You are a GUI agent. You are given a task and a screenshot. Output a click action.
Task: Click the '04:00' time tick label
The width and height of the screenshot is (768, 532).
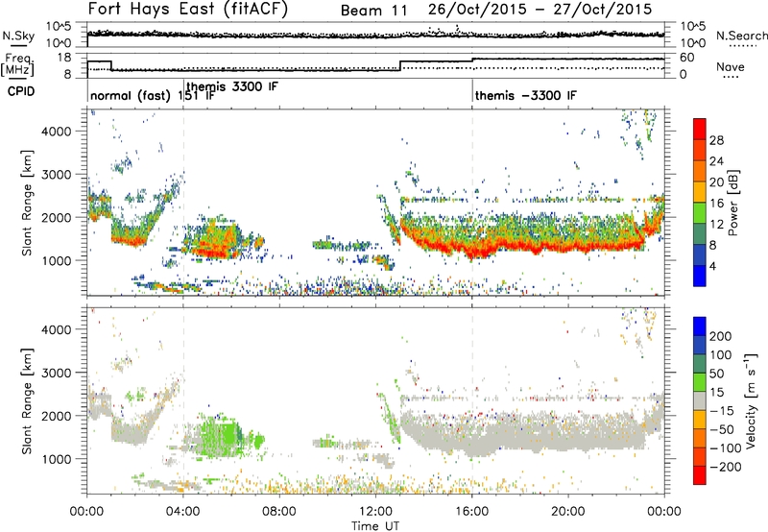(182, 512)
